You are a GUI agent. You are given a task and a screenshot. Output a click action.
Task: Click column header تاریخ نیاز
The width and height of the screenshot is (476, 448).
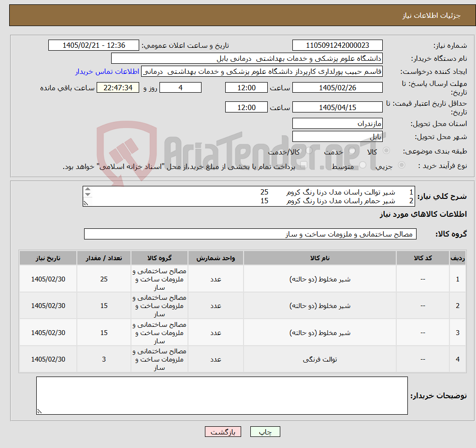pos(48,258)
